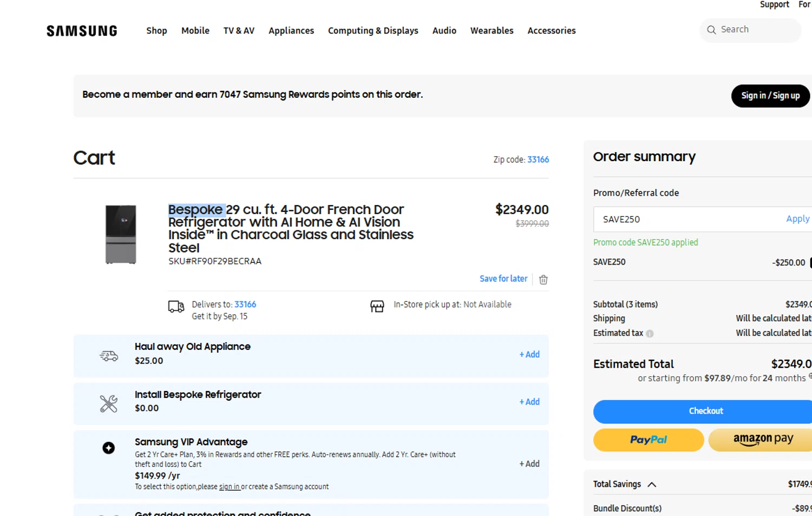This screenshot has height=516, width=812.
Task: Click the in-store pickup store icon
Action: [x=377, y=307]
